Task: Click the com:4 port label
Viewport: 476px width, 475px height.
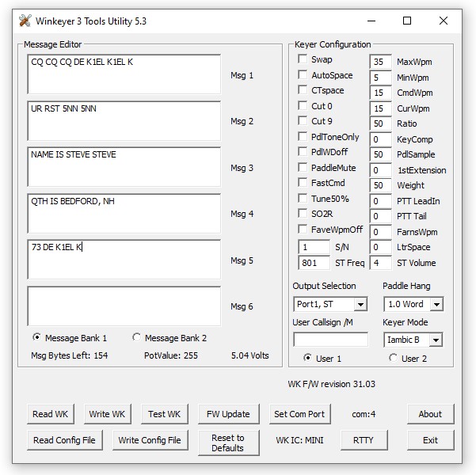Action: point(364,414)
